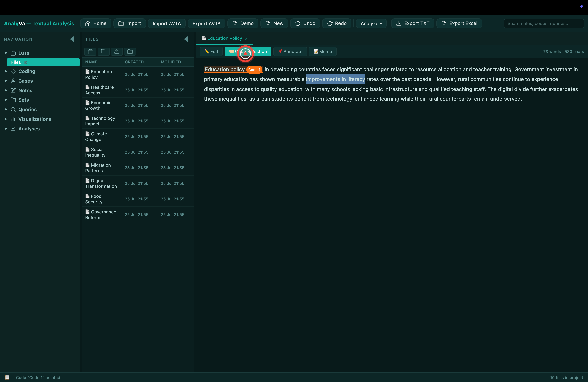The height and width of the screenshot is (382, 588).
Task: Click the highlighted 'improvements in literacy' selection
Action: pyautogui.click(x=335, y=79)
